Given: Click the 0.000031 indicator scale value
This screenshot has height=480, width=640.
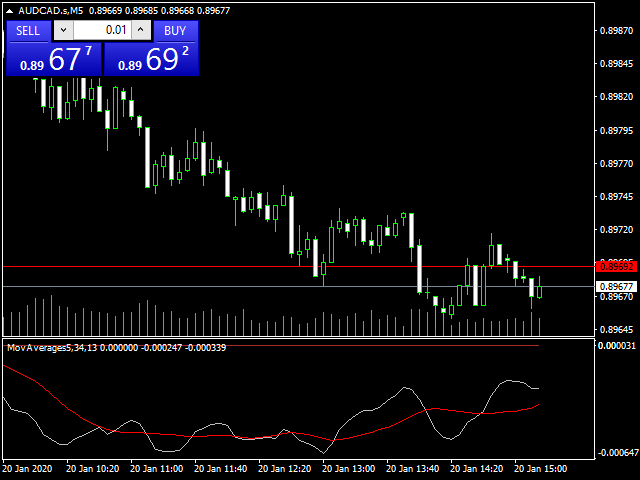Looking at the screenshot, I should pos(617,346).
